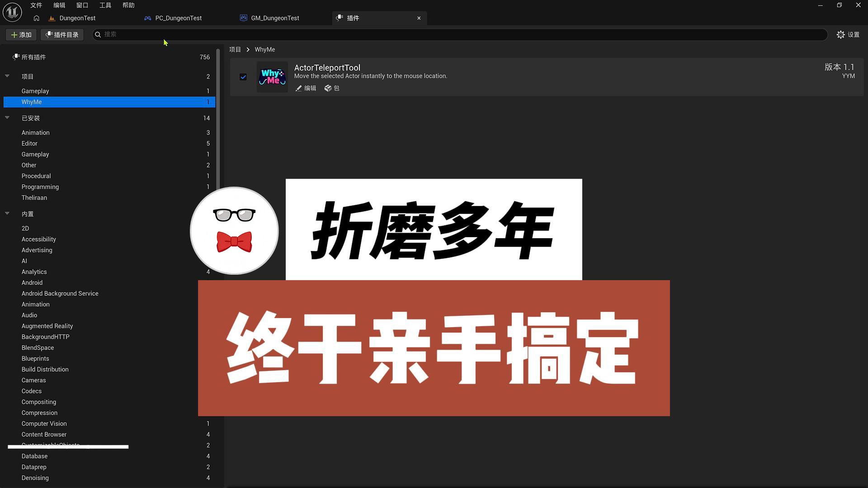Click the Add plus button
This screenshot has height=488, width=868.
pyautogui.click(x=21, y=35)
